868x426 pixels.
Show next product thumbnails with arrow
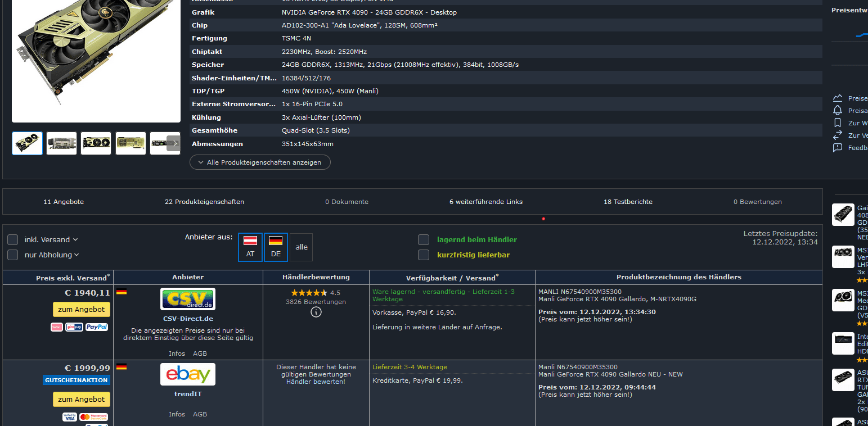click(x=174, y=143)
